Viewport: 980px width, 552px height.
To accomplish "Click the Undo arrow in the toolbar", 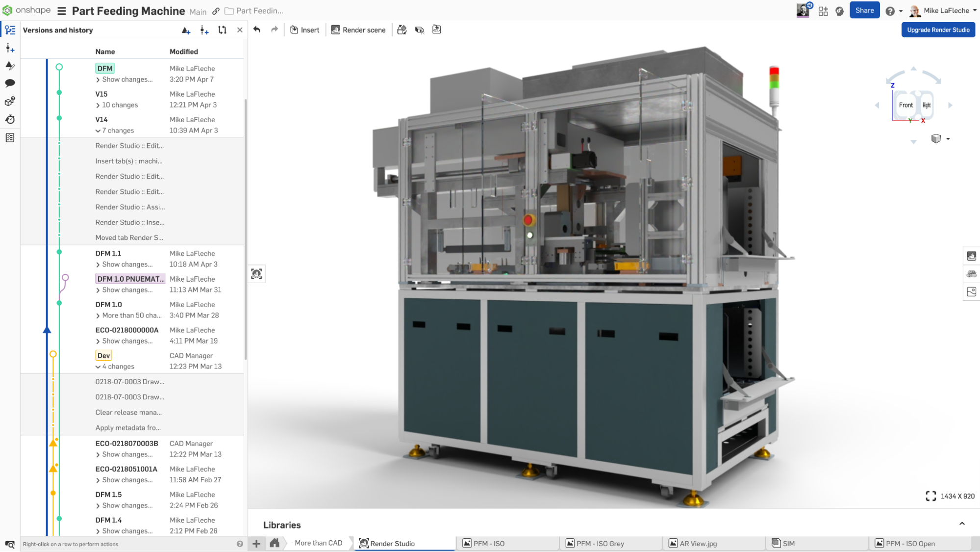I will [x=257, y=29].
